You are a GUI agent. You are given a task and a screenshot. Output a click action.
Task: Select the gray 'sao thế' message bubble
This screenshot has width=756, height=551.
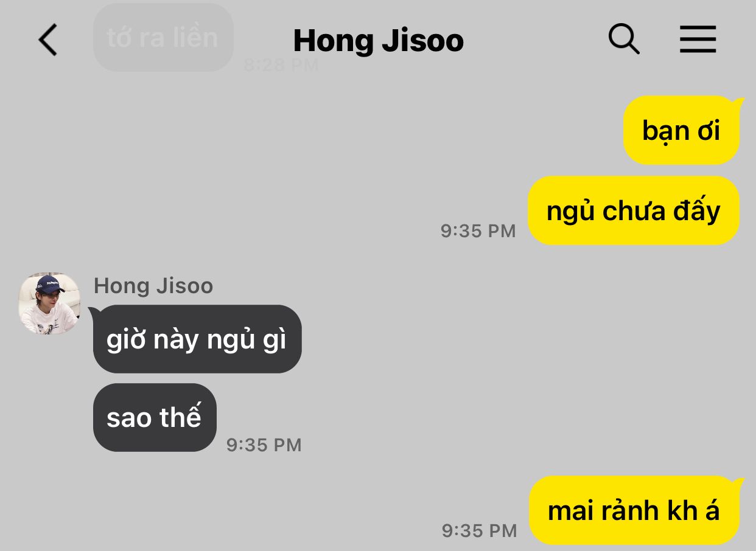tap(155, 417)
